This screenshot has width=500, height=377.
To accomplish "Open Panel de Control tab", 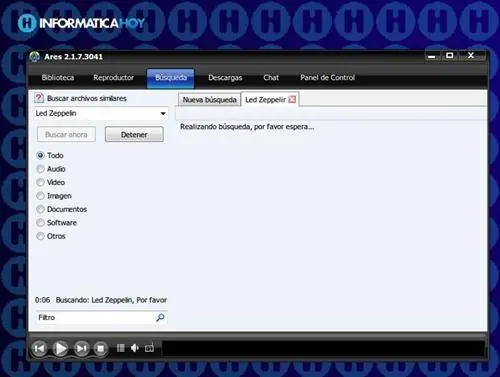I will (x=328, y=78).
